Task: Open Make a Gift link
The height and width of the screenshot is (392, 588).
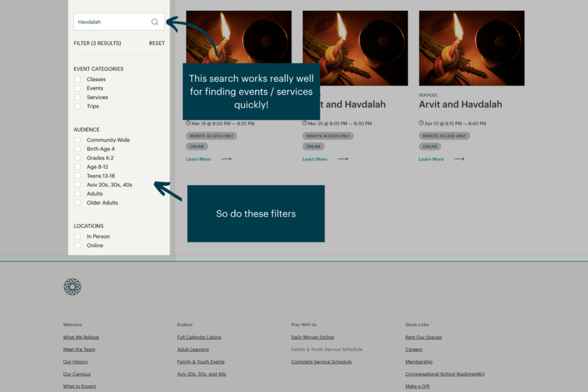Action: pyautogui.click(x=417, y=386)
